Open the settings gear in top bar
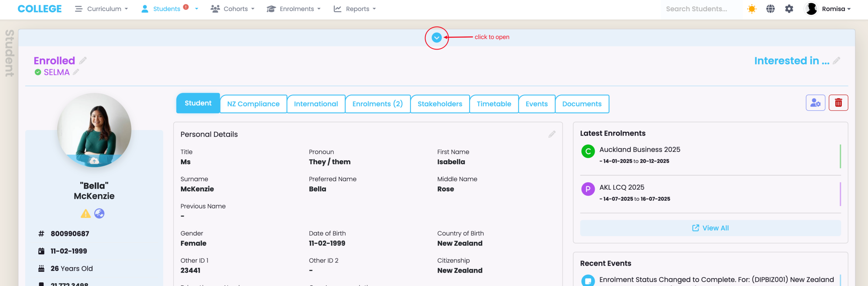 pos(789,9)
